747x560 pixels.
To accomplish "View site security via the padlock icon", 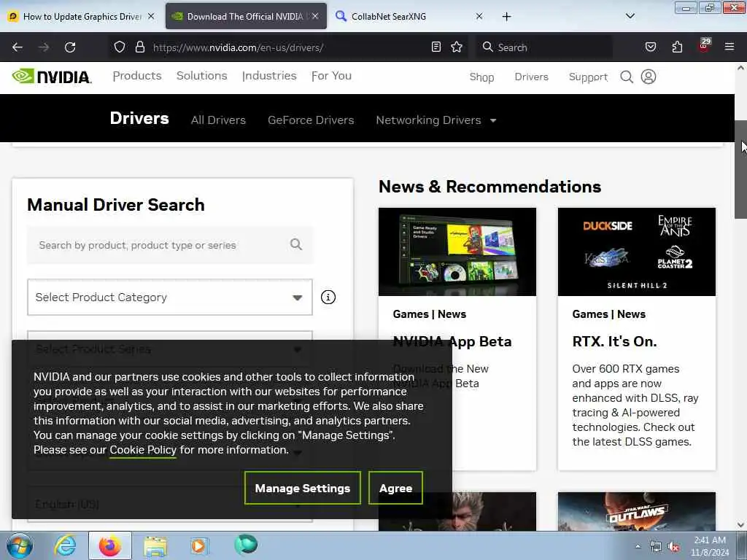I will (139, 47).
